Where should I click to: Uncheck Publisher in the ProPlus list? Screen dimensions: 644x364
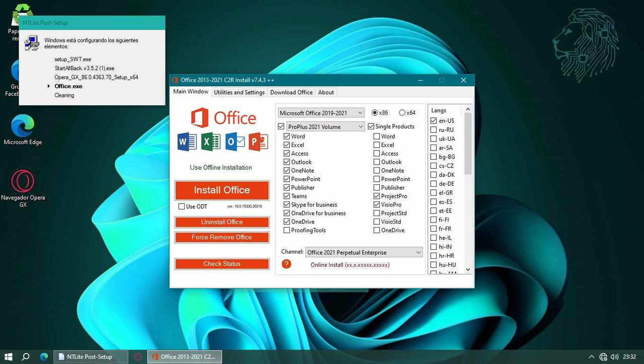click(x=287, y=187)
